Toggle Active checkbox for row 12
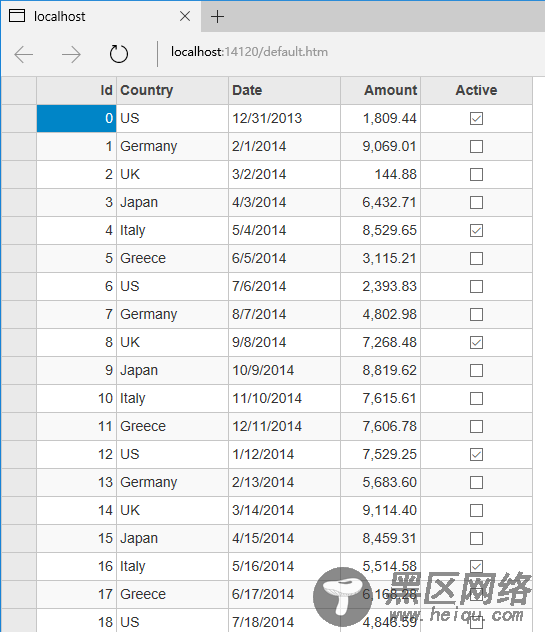Image resolution: width=545 pixels, height=632 pixels. 476,455
